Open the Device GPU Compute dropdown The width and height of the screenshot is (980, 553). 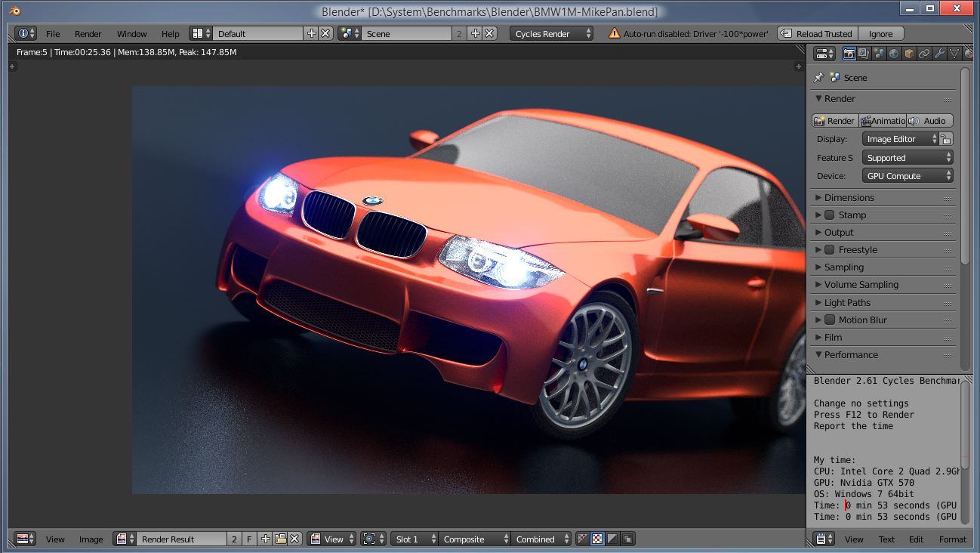(908, 176)
